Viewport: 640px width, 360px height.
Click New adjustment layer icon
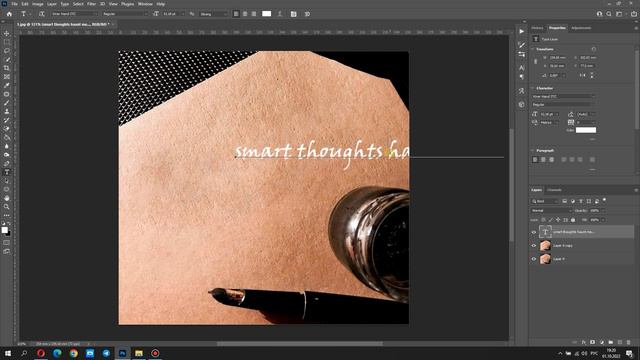(602, 342)
